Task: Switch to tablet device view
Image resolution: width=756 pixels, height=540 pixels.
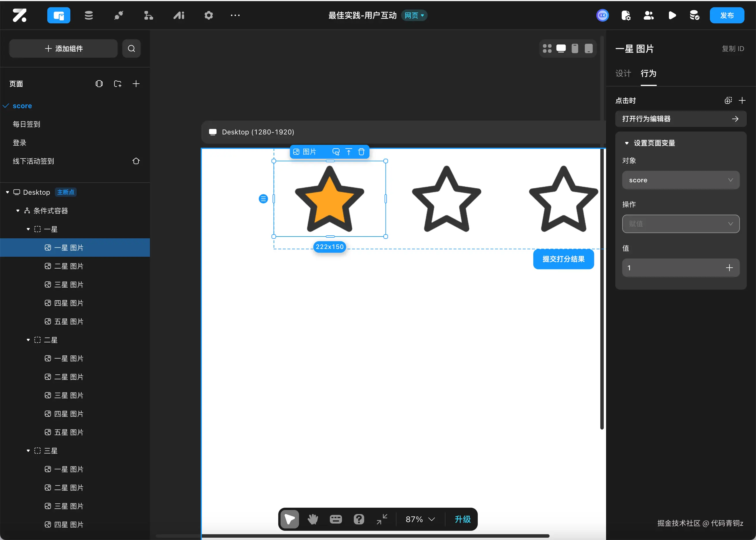Action: coord(588,48)
